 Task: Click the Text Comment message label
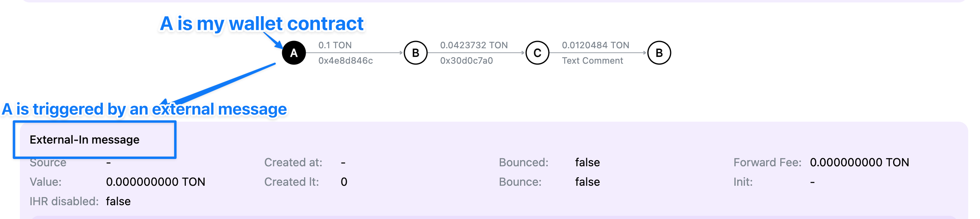click(592, 60)
